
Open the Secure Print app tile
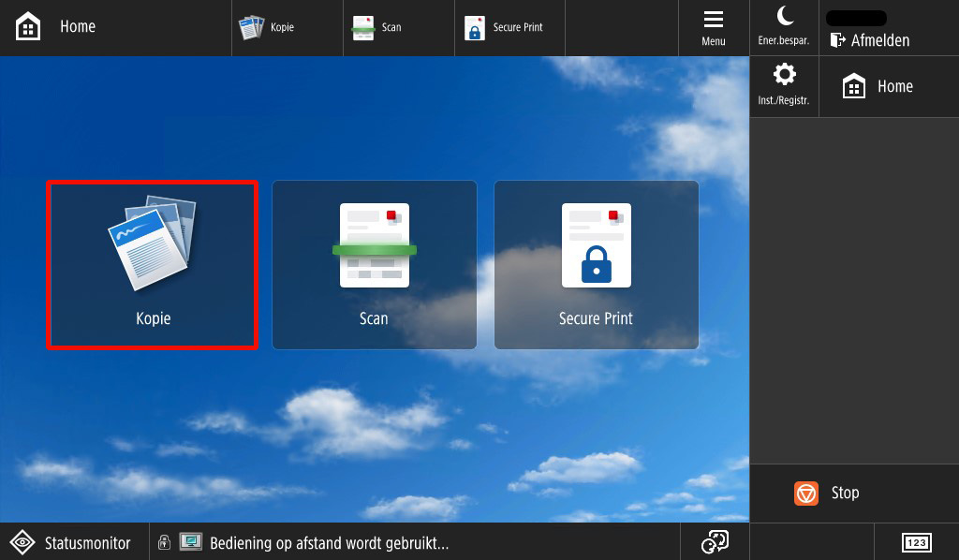(596, 264)
